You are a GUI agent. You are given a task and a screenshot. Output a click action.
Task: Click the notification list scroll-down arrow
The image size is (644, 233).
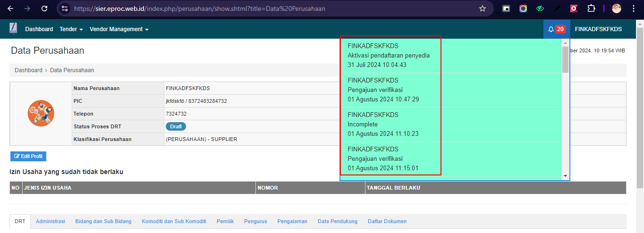click(x=565, y=176)
